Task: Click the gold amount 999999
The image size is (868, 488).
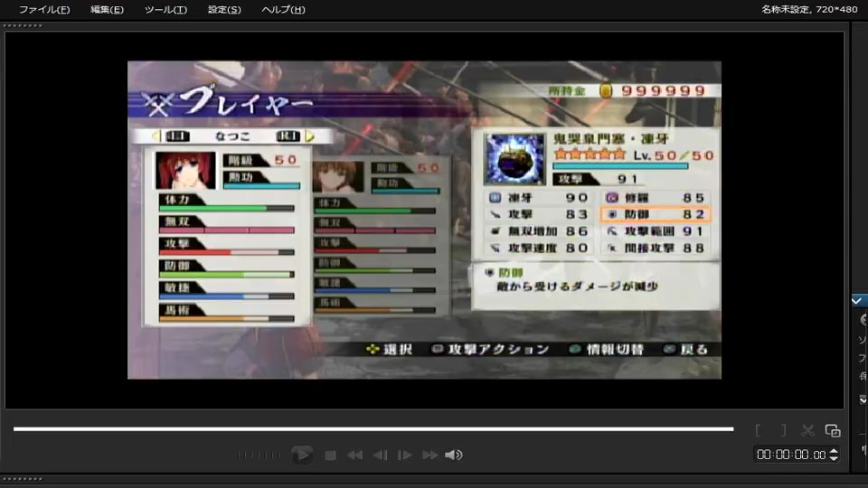Action: pos(663,90)
